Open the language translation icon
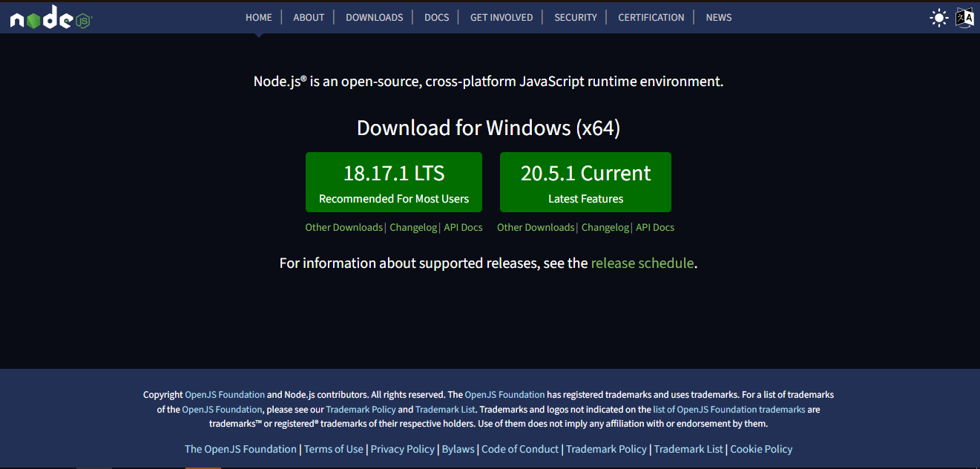Viewport: 980px width, 469px height. click(x=964, y=18)
